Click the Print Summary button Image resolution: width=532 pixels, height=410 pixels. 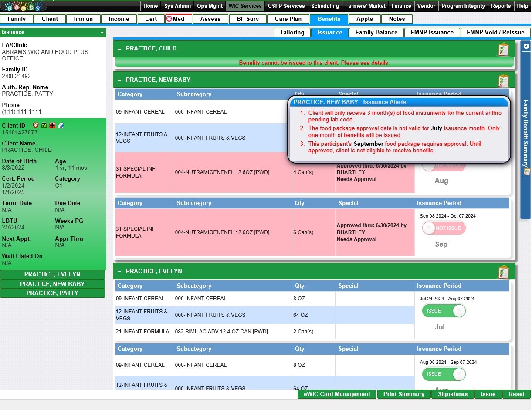click(x=403, y=394)
